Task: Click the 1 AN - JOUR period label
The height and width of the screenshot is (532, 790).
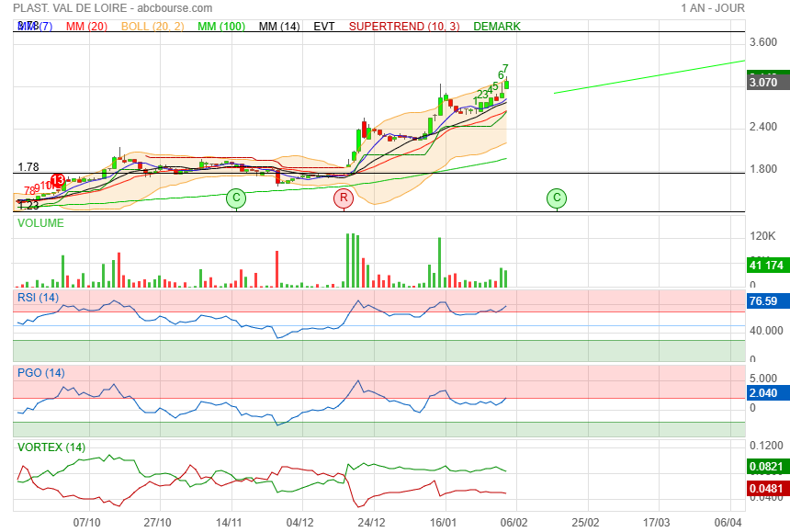Action: 713,8
